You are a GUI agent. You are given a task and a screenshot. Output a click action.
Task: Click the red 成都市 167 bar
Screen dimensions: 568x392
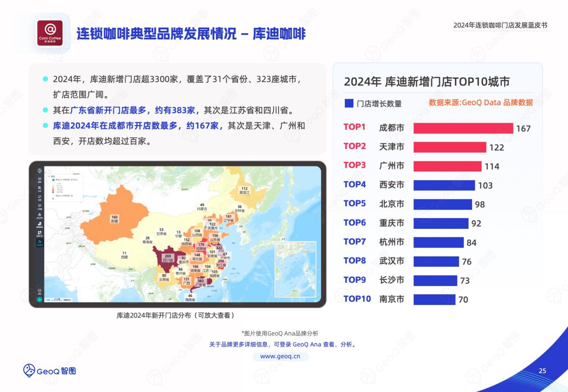[463, 128]
